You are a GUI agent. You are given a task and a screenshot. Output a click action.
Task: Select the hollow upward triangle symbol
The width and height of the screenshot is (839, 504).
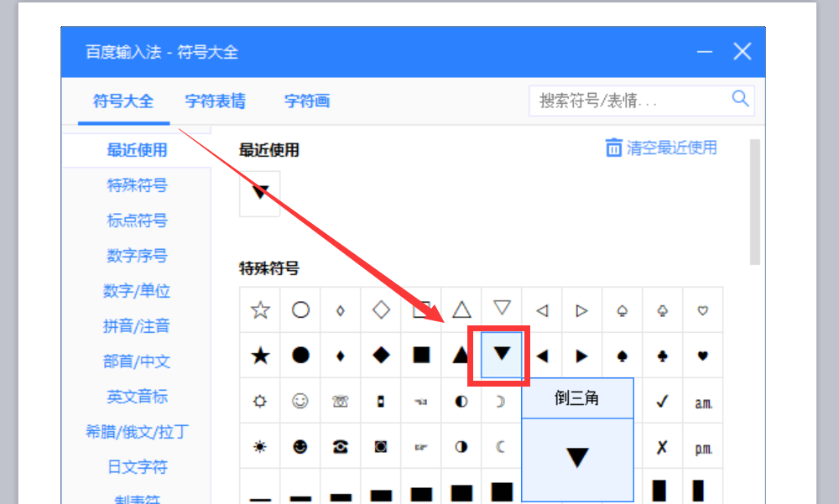coord(461,309)
